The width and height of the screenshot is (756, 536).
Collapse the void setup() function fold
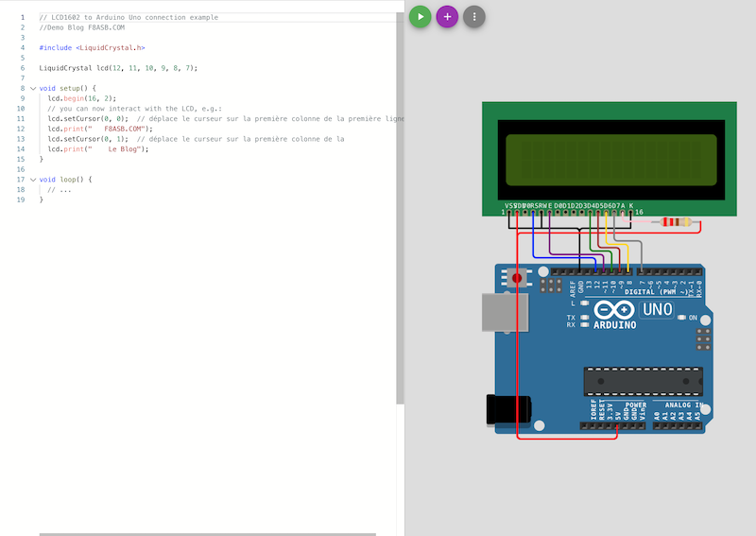(33, 88)
